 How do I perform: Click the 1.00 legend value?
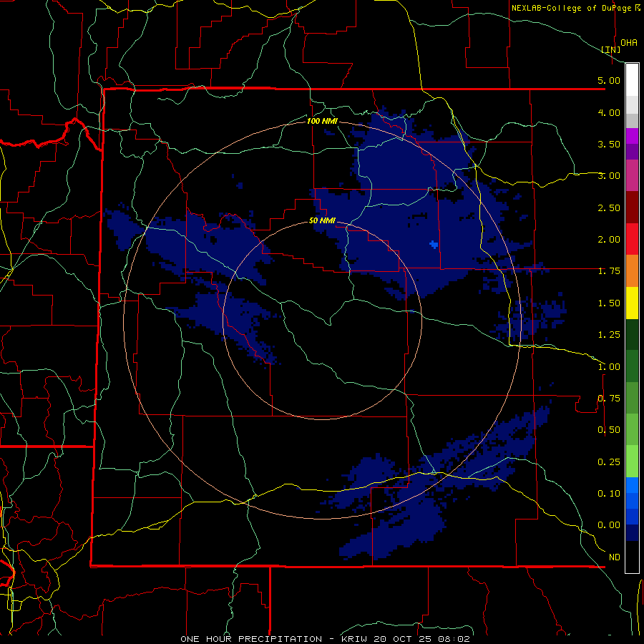click(x=609, y=367)
